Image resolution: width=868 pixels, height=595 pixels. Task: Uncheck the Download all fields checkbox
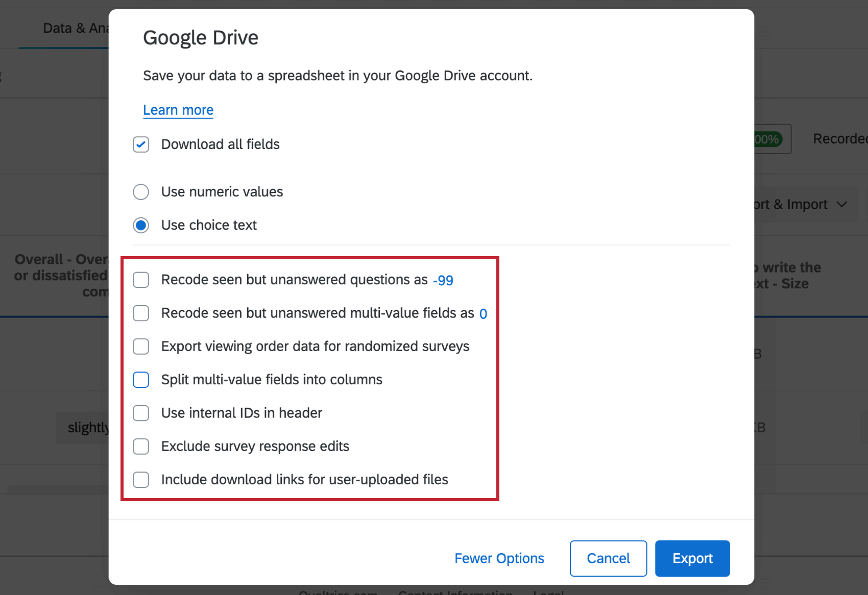pos(141,144)
